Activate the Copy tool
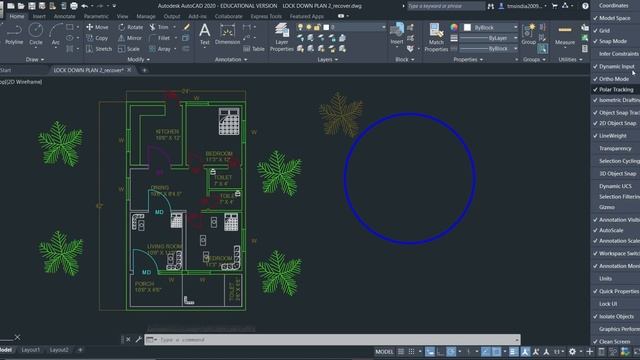This screenshot has height=360, width=640. point(97,38)
